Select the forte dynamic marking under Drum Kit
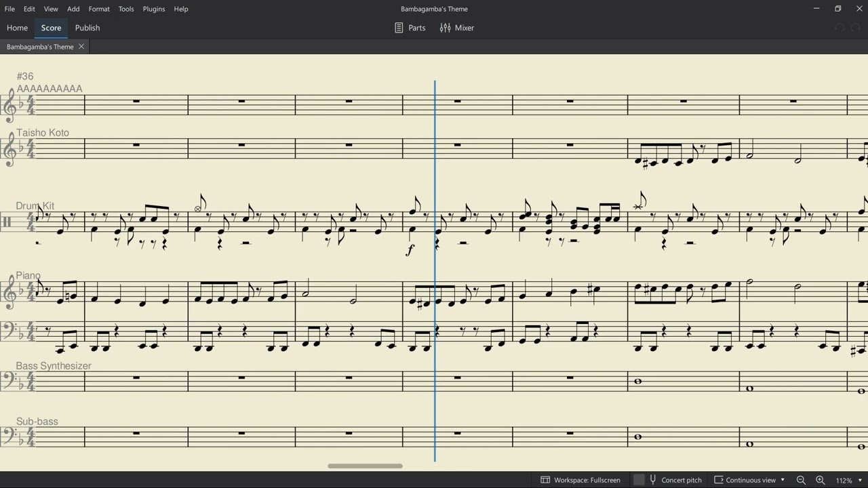The width and height of the screenshot is (868, 488). pos(410,250)
